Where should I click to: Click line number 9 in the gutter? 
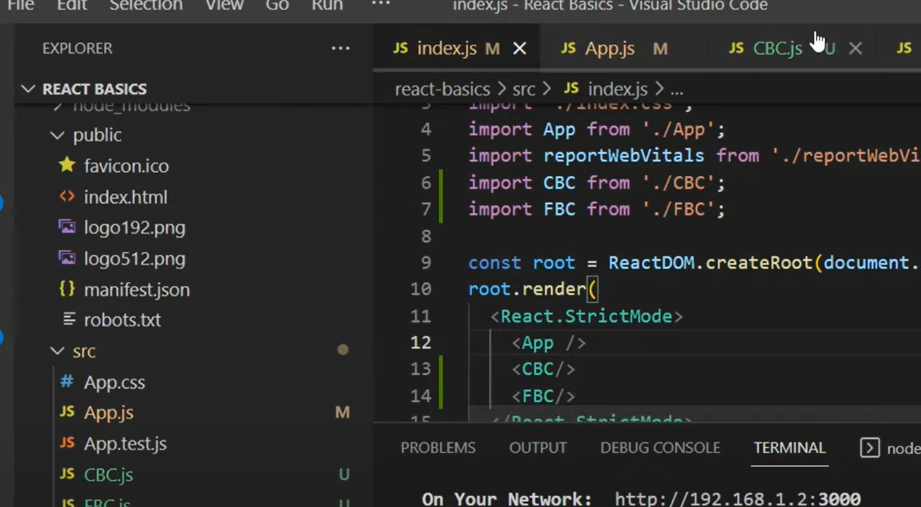426,263
